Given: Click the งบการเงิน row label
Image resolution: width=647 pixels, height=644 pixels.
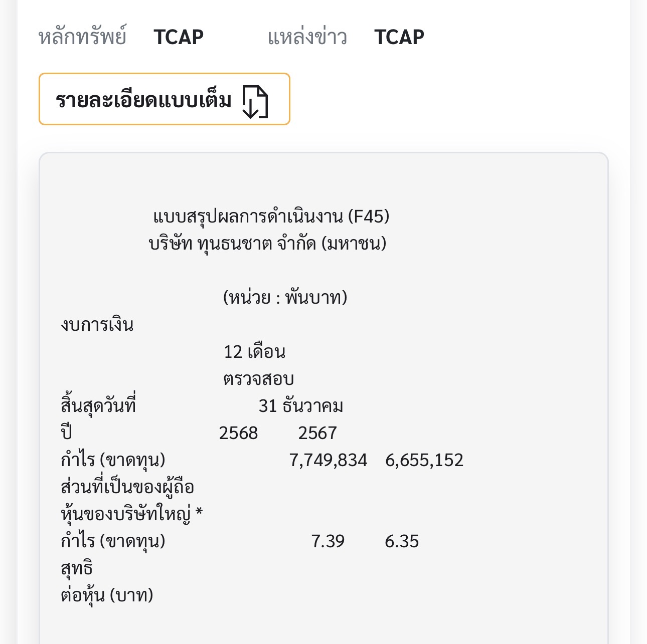Looking at the screenshot, I should click(x=97, y=325).
